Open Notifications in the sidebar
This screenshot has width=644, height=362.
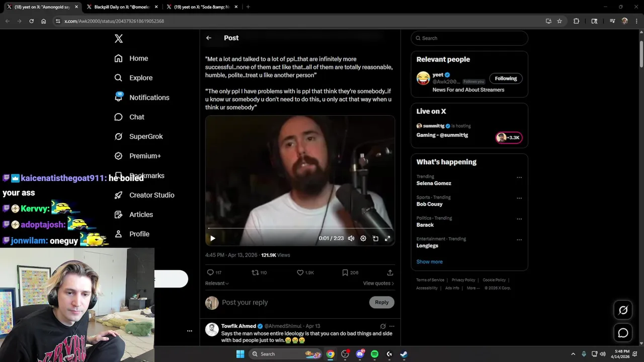[141, 98]
